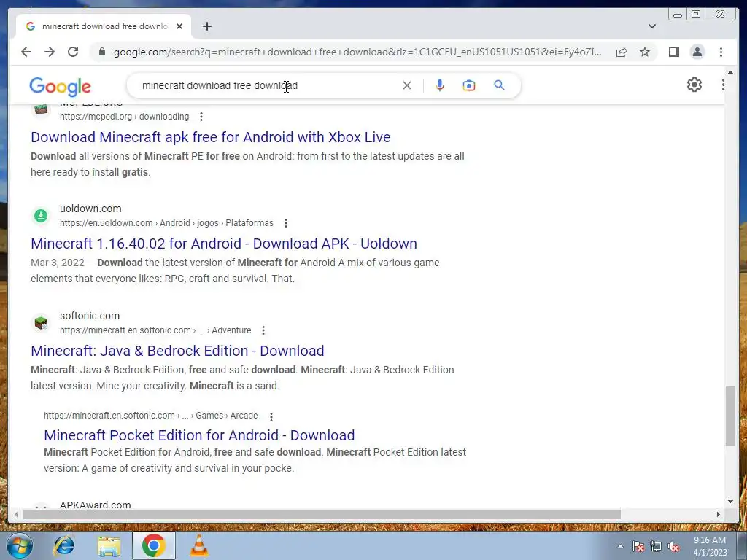
Task: View site information padlock icon
Action: [x=101, y=52]
